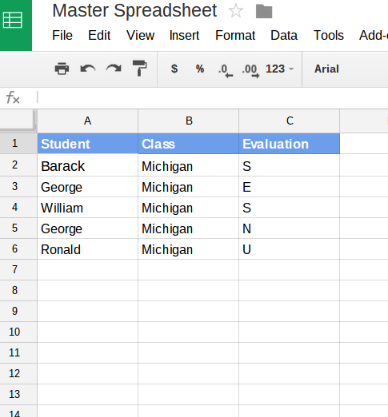Select evaluation S in William's row

tap(289, 208)
